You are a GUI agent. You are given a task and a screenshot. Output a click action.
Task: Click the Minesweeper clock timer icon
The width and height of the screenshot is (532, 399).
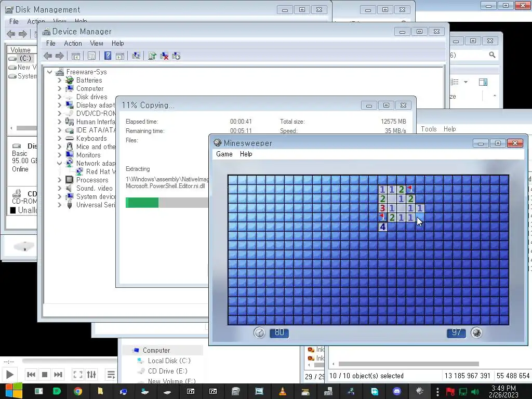(x=259, y=332)
